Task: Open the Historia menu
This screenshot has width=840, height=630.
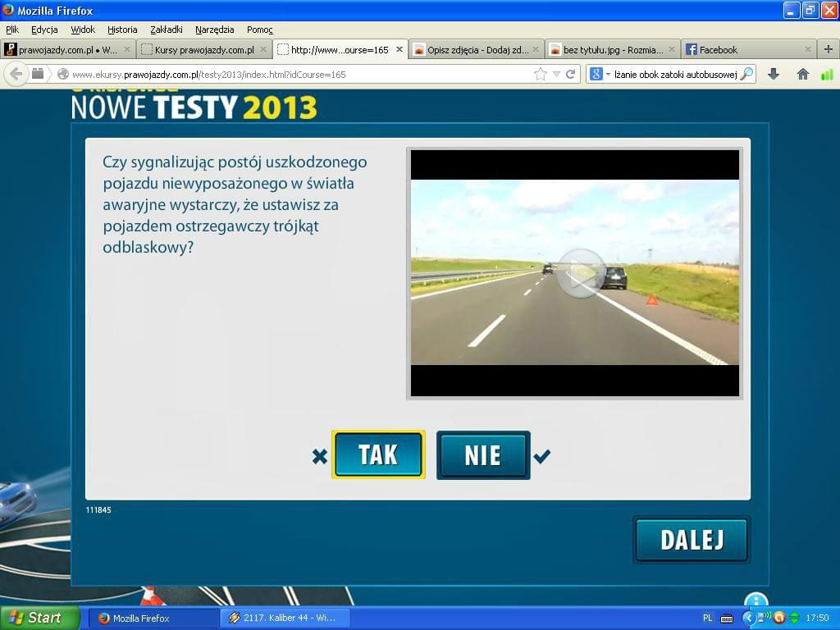Action: pos(122,30)
